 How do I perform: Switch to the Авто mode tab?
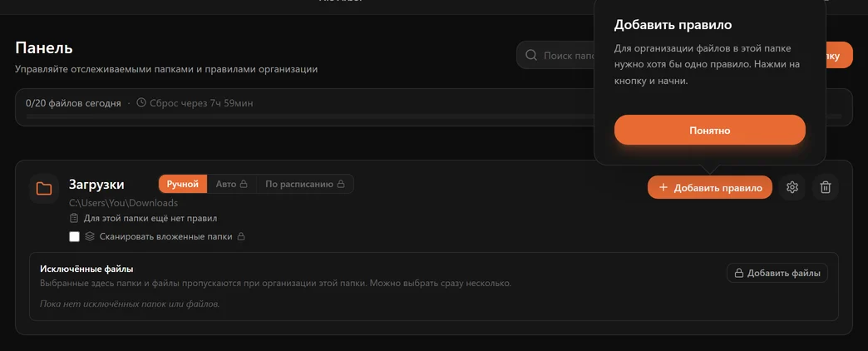click(x=231, y=184)
